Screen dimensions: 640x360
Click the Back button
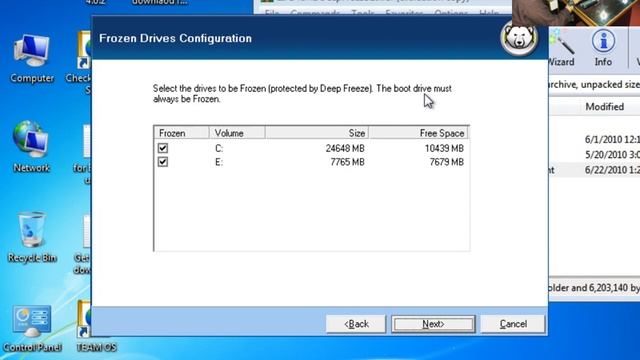[x=356, y=324]
